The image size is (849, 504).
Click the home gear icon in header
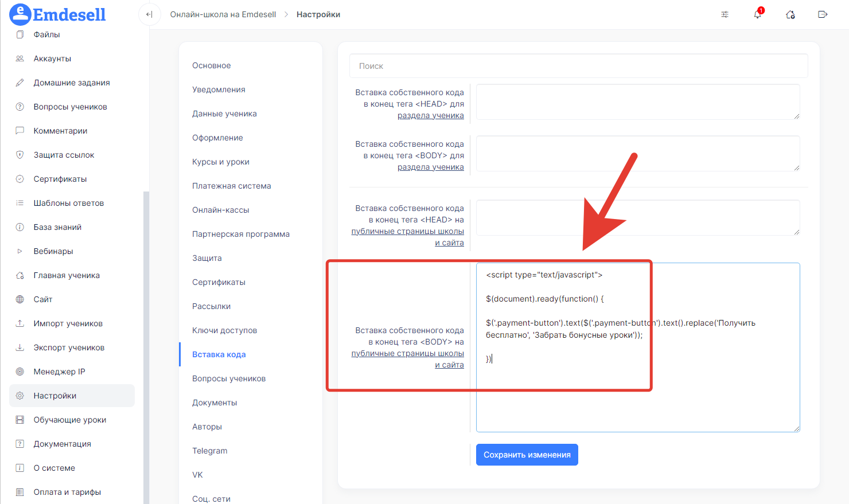point(790,14)
